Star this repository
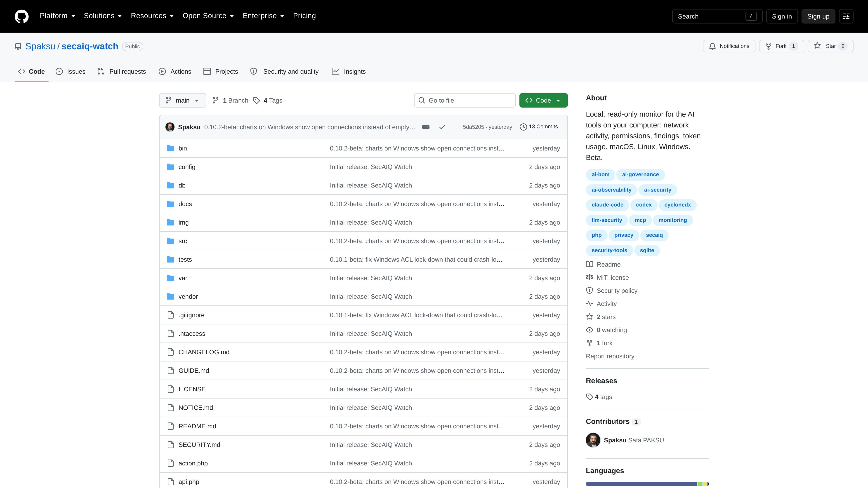This screenshot has width=868, height=488. [830, 46]
